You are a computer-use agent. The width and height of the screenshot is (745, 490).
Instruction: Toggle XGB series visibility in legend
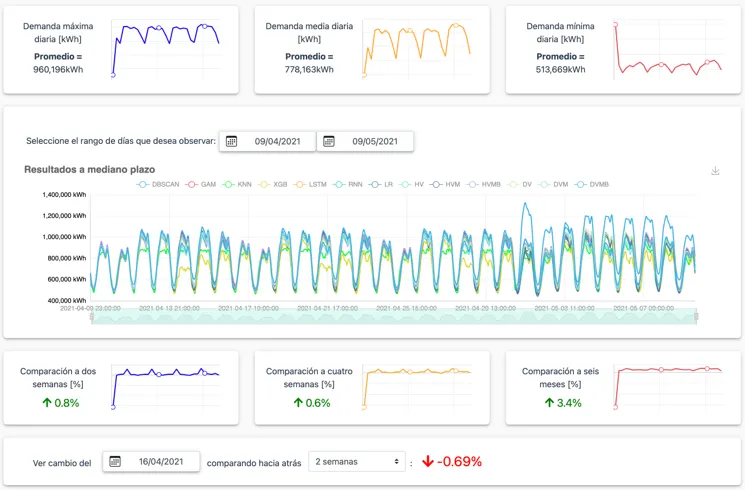(x=272, y=185)
